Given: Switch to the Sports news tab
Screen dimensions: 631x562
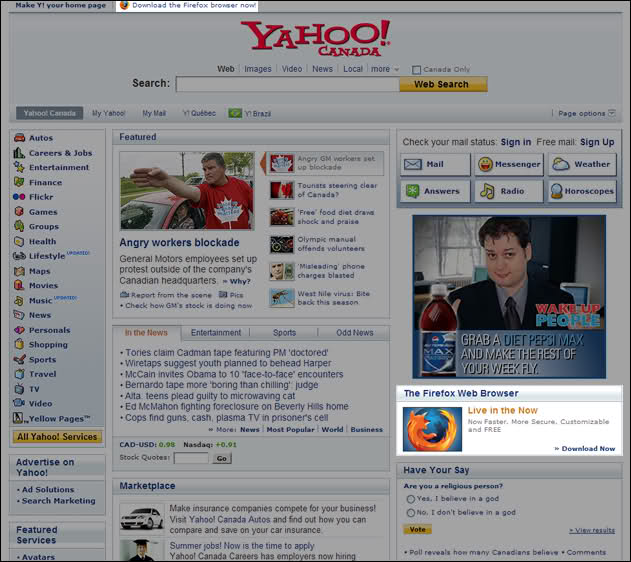Looking at the screenshot, I should [x=284, y=333].
